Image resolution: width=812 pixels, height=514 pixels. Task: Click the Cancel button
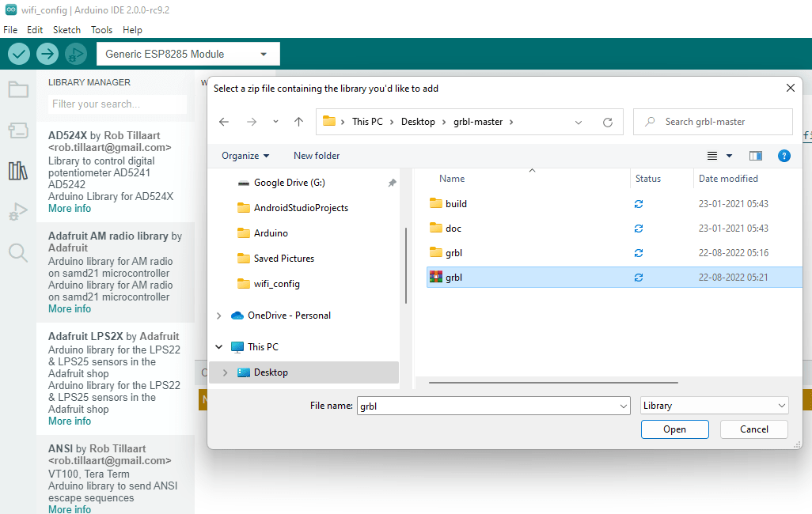[x=754, y=429]
